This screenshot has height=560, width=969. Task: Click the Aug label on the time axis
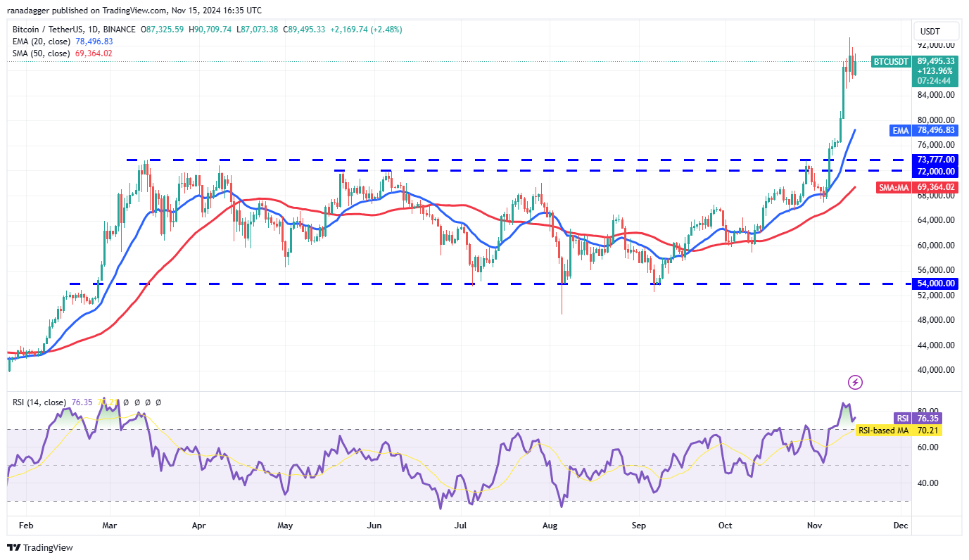[550, 526]
